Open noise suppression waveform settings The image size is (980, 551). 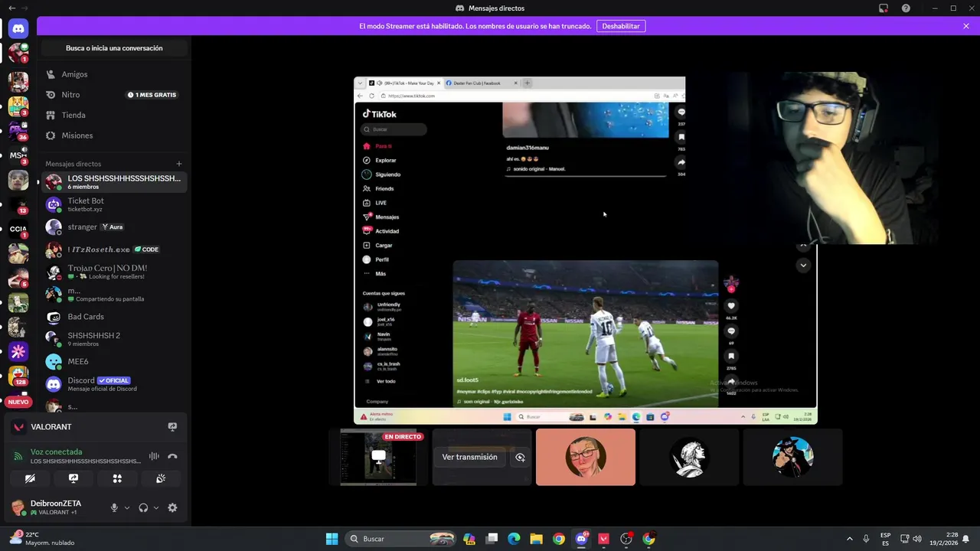154,456
